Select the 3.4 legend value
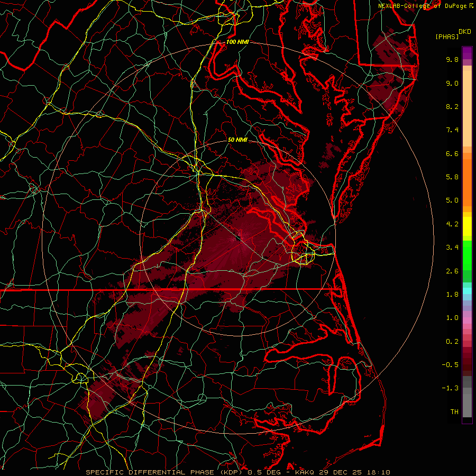Viewport: 476px width, 476px height. (452, 248)
